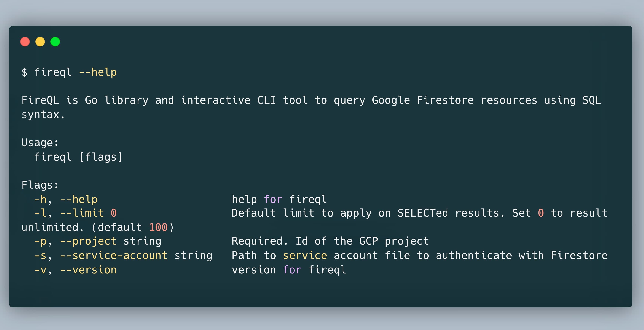The height and width of the screenshot is (330, 644).
Task: Click the highlighted word service in the path description
Action: (305, 255)
